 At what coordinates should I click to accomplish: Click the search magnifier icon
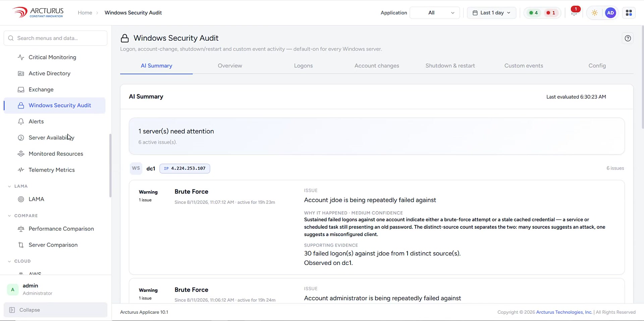pos(11,38)
